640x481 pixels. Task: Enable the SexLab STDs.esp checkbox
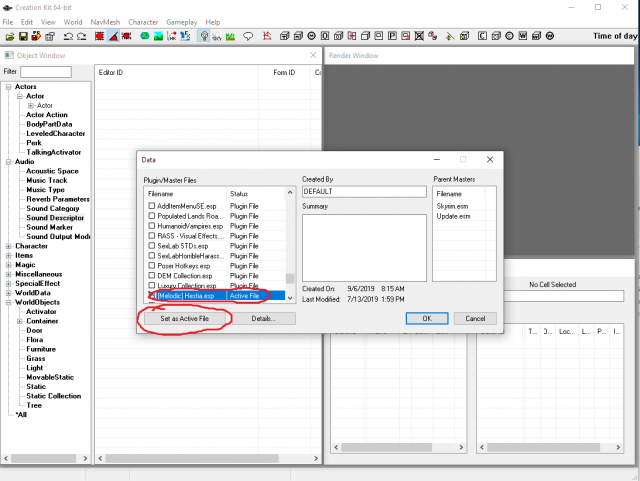click(152, 243)
